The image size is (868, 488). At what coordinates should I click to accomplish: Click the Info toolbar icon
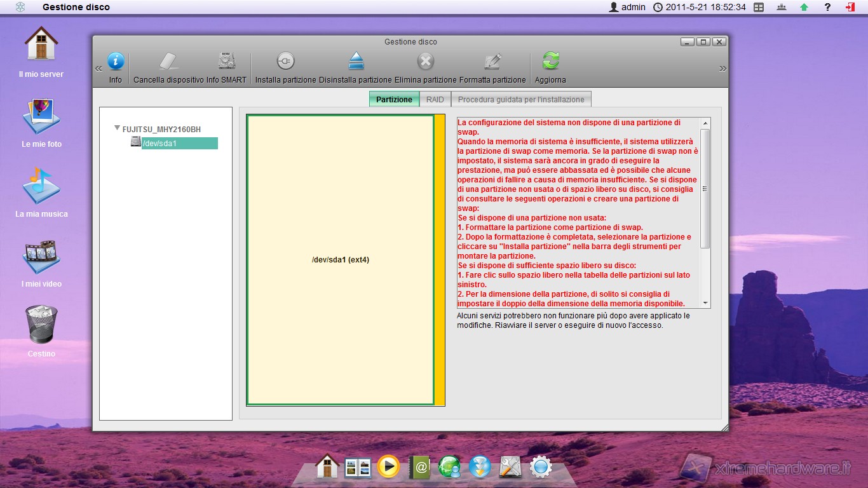point(116,62)
